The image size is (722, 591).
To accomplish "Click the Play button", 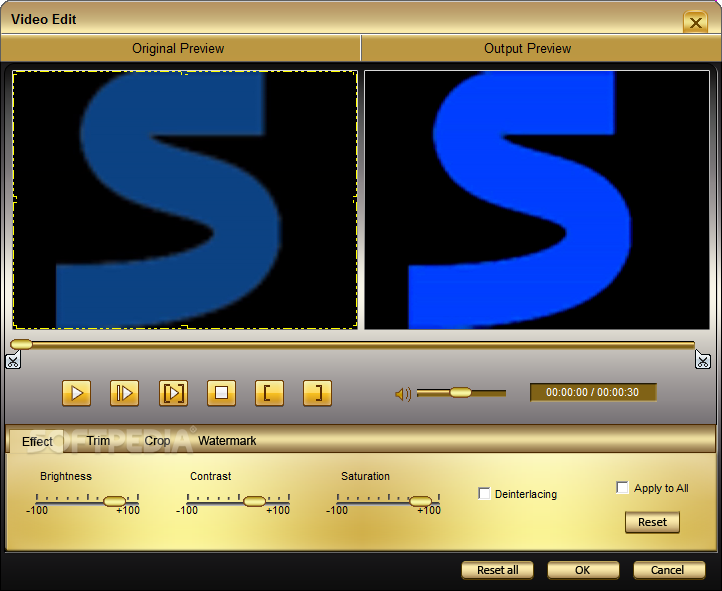I will (76, 393).
